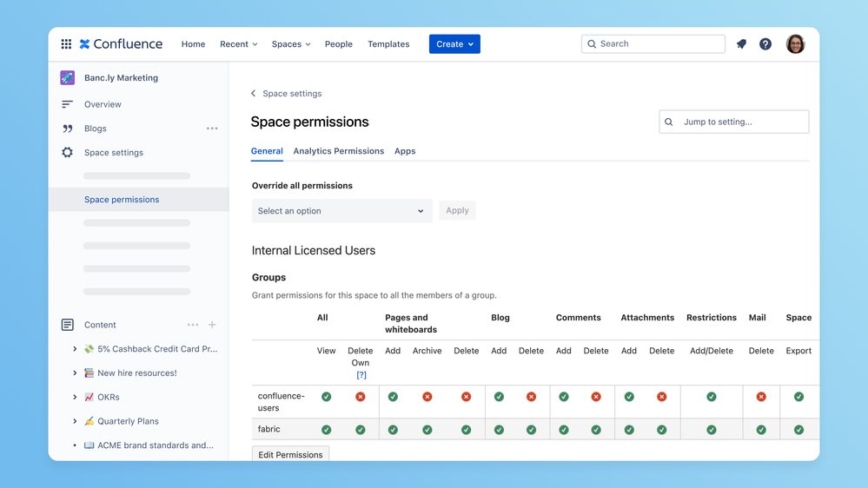Click fabric Delete Own checkmark

(361, 429)
